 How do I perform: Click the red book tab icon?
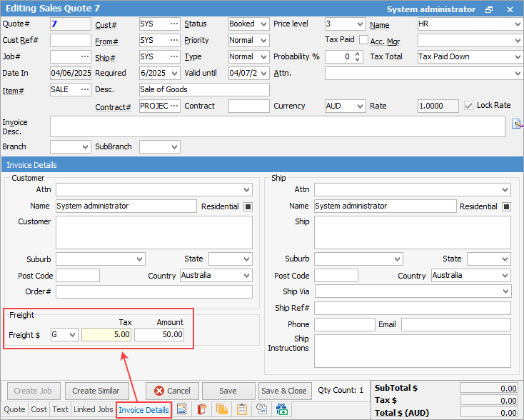pos(202,409)
